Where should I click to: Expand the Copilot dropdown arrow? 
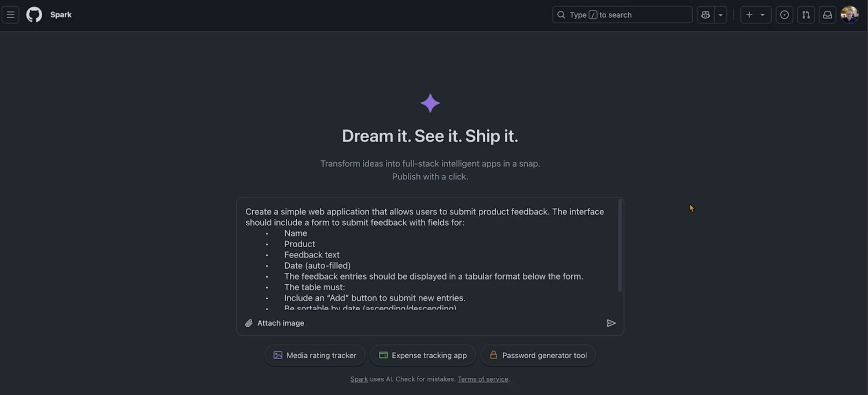point(721,15)
